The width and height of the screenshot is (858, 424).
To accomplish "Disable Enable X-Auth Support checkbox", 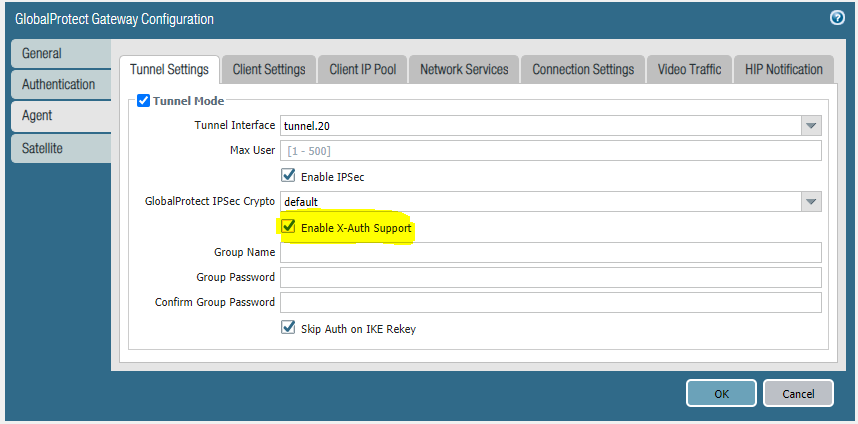I will point(288,226).
